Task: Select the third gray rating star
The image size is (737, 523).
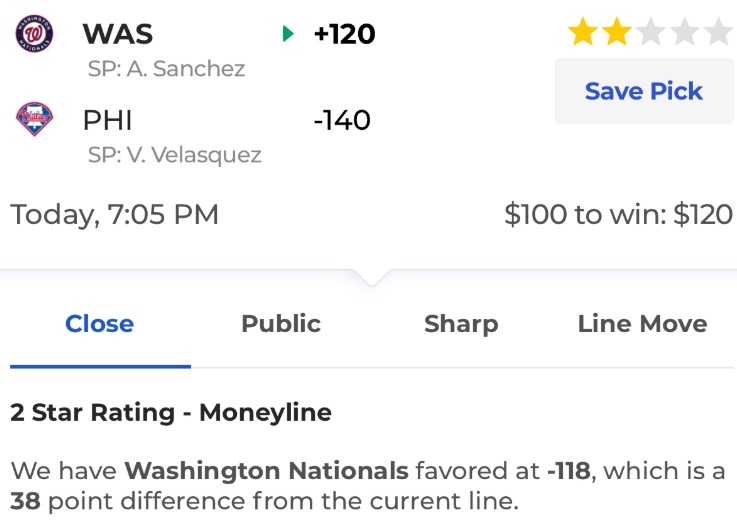Action: point(651,31)
